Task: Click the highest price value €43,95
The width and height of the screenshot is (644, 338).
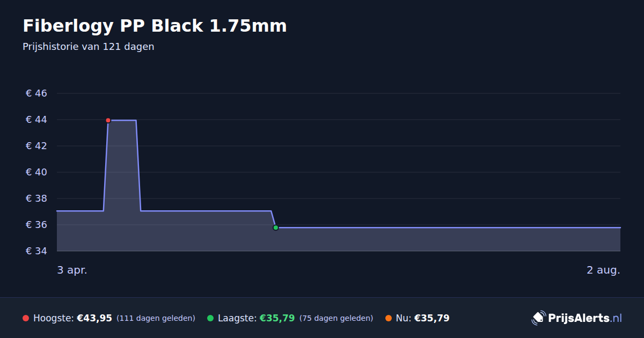Action: pos(94,318)
